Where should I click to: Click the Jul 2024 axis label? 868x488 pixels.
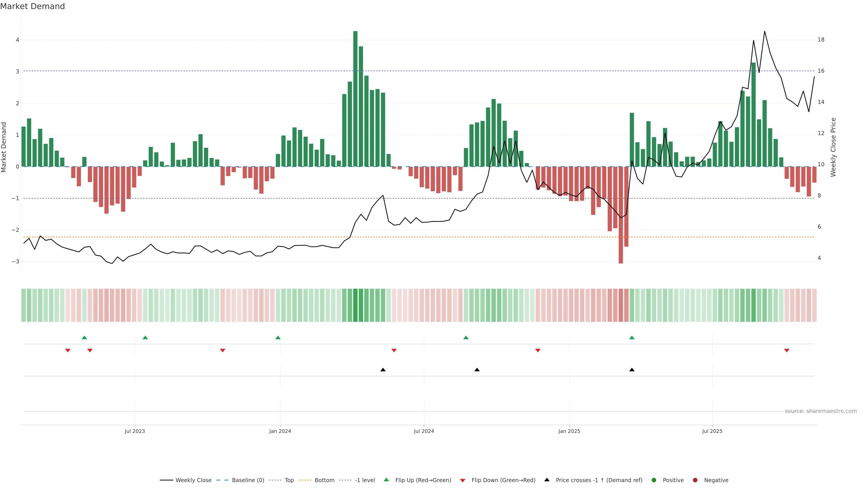(x=424, y=431)
